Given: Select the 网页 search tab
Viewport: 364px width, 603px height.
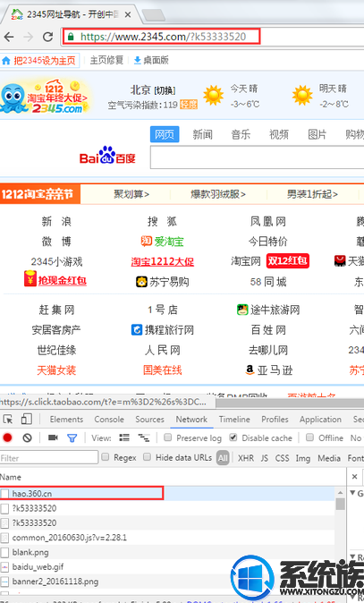Looking at the screenshot, I should click(165, 134).
